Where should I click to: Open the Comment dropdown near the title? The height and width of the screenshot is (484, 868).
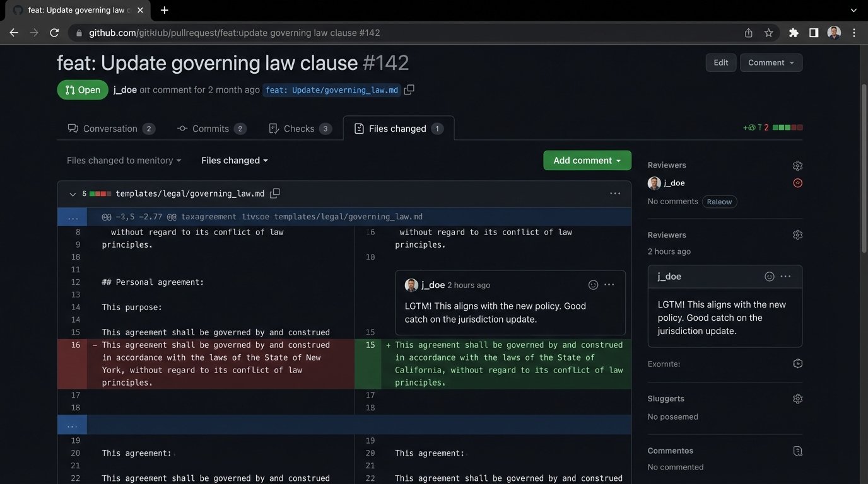[771, 62]
